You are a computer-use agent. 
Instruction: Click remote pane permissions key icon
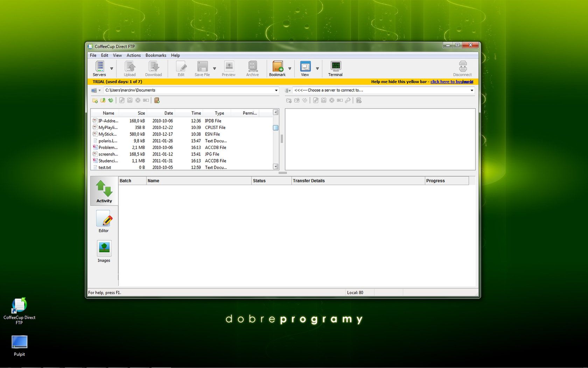[x=348, y=100]
